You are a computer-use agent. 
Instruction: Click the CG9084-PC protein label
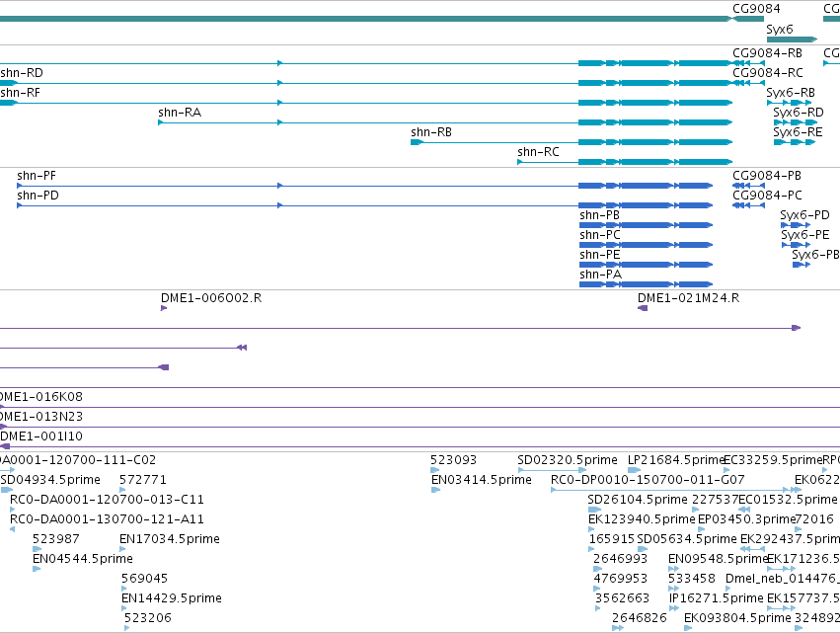pyautogui.click(x=767, y=196)
